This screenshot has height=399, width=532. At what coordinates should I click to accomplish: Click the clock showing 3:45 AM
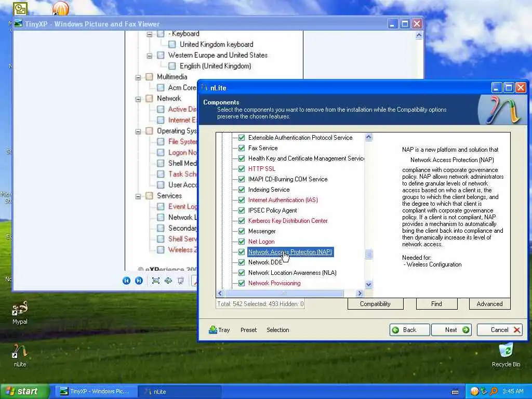click(513, 392)
